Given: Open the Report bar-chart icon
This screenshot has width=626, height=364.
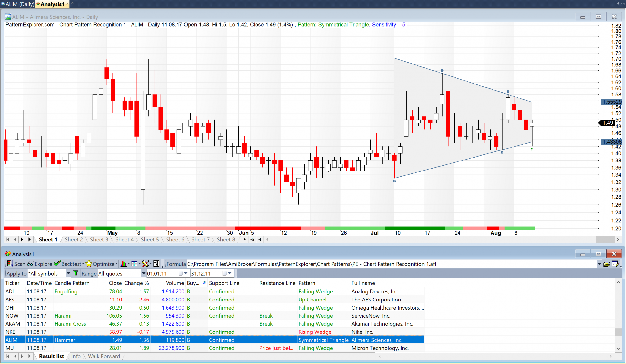Looking at the screenshot, I should 123,264.
